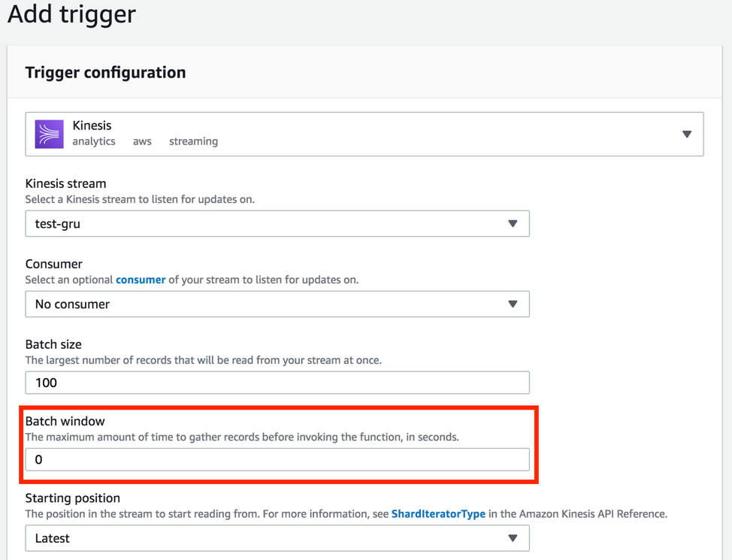Screen dimensions: 732x560
Task: Click the Kinesis service icon
Action: (x=48, y=132)
